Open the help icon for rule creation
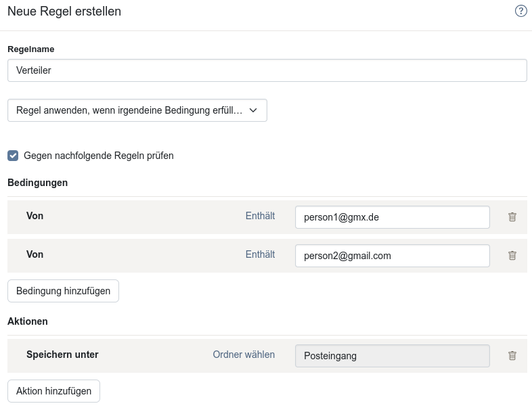 (x=520, y=11)
